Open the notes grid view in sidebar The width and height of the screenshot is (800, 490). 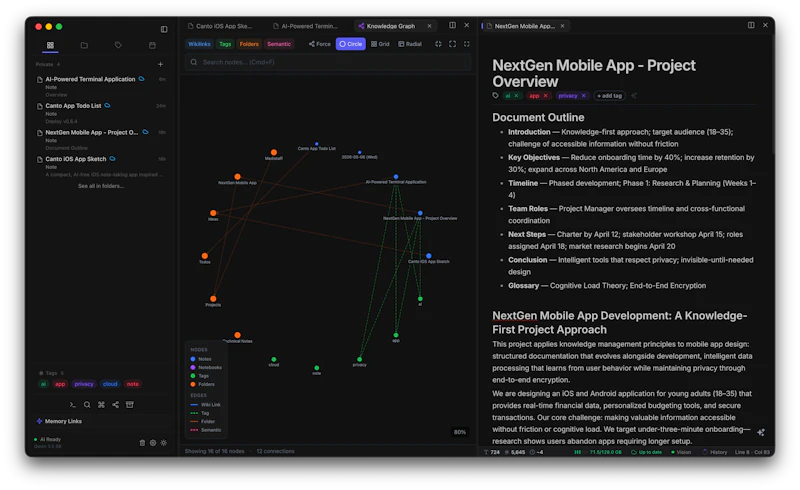(x=50, y=45)
